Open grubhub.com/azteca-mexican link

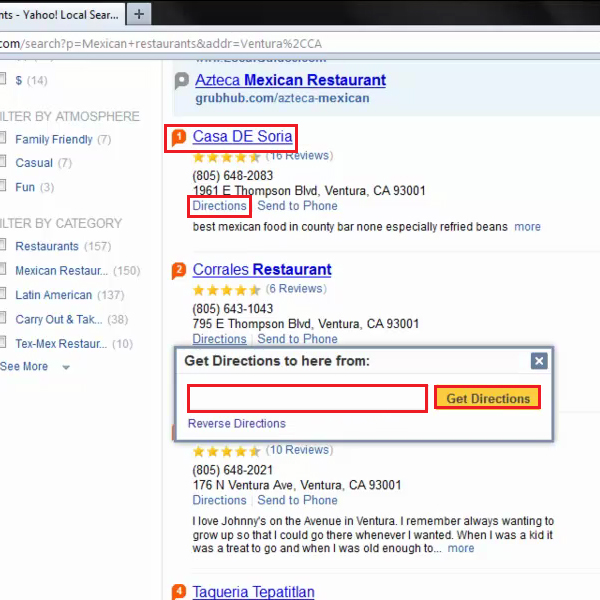(282, 98)
